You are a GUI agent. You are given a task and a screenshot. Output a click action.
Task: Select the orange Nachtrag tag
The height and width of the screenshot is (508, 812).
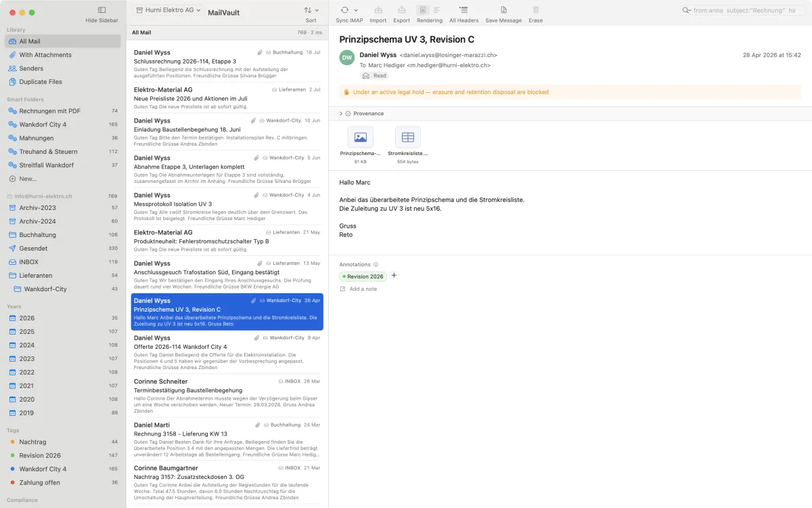63,442
